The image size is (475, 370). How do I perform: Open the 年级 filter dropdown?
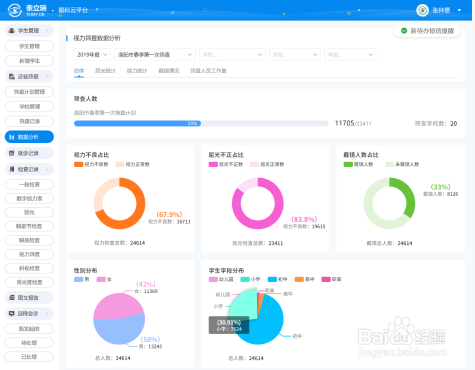(x=350, y=55)
